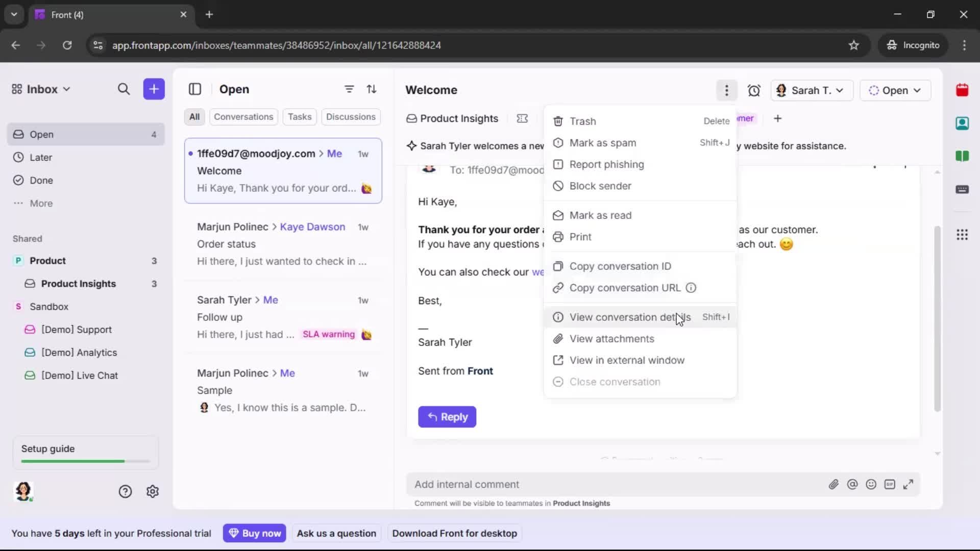Open the filter toggle above conversation list
The image size is (980, 551).
(349, 89)
